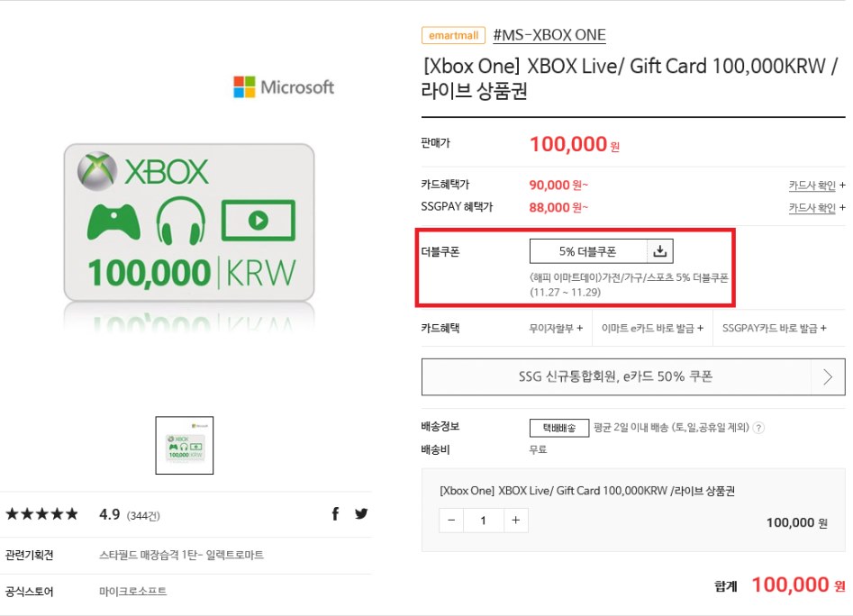Open 카드사 확인 for card benefit price

[817, 186]
